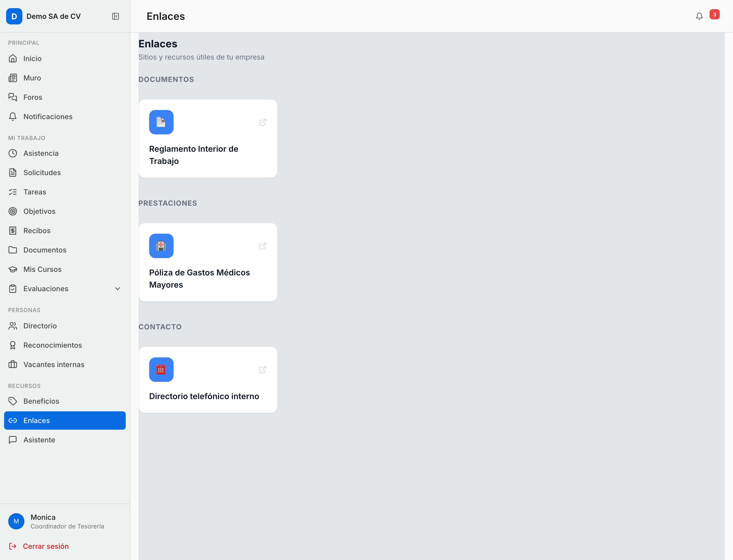
Task: Click the Asistente chat icon
Action: [x=13, y=440]
